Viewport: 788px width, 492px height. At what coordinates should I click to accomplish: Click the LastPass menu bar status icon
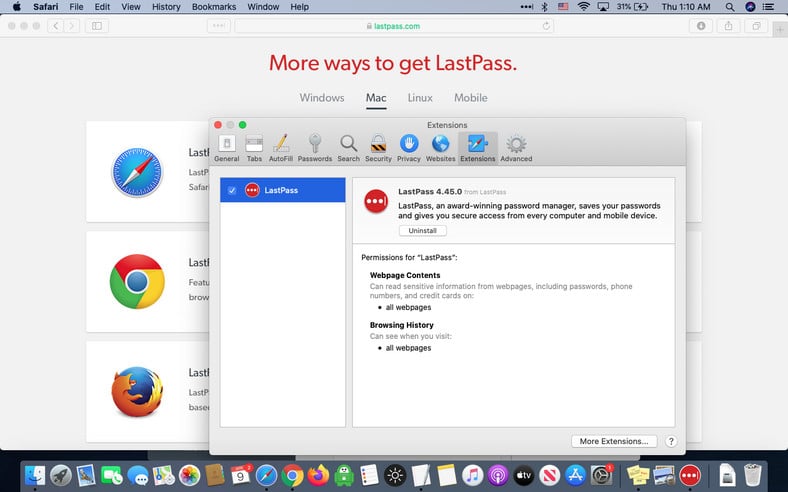527,7
